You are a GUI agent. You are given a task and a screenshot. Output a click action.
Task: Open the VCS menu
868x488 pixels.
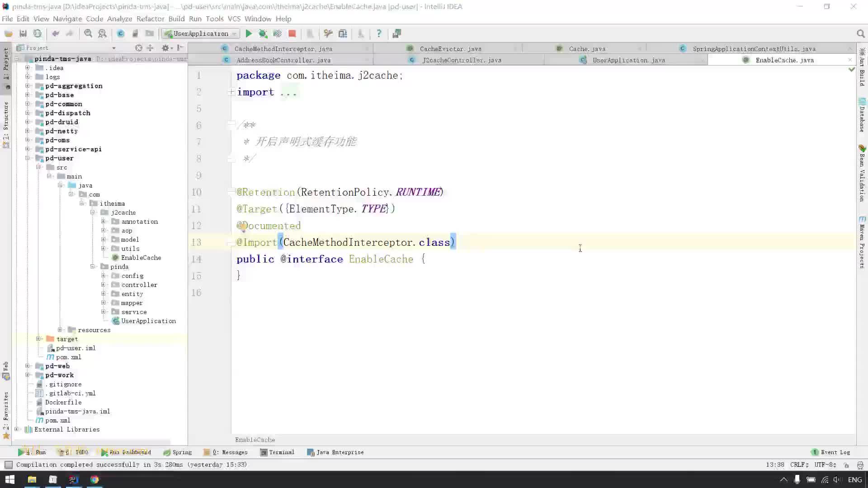pyautogui.click(x=234, y=19)
